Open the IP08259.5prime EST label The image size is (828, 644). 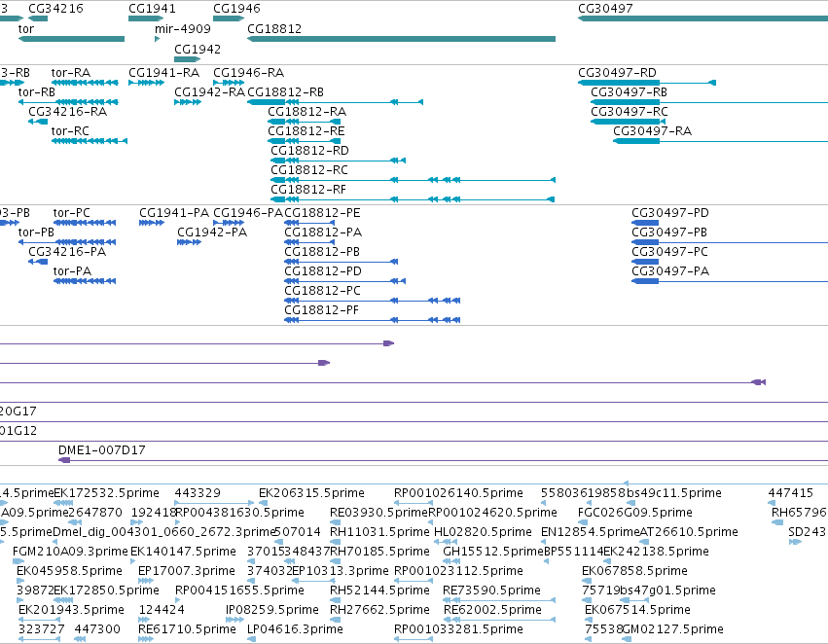pyautogui.click(x=272, y=610)
